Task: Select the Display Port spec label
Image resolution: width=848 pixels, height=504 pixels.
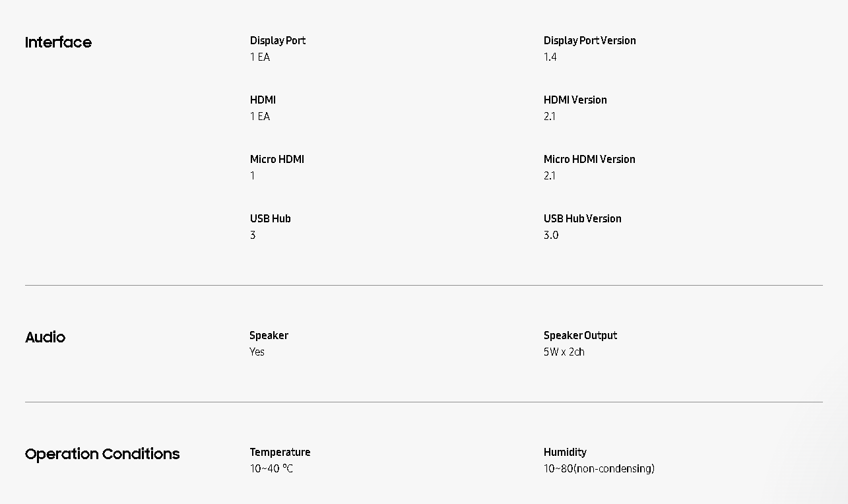Action: pyautogui.click(x=278, y=40)
